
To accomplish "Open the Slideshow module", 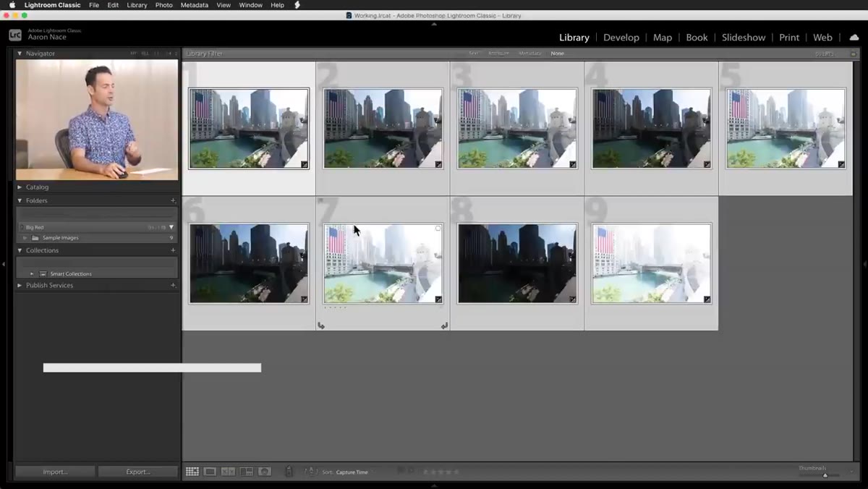I will (x=744, y=38).
